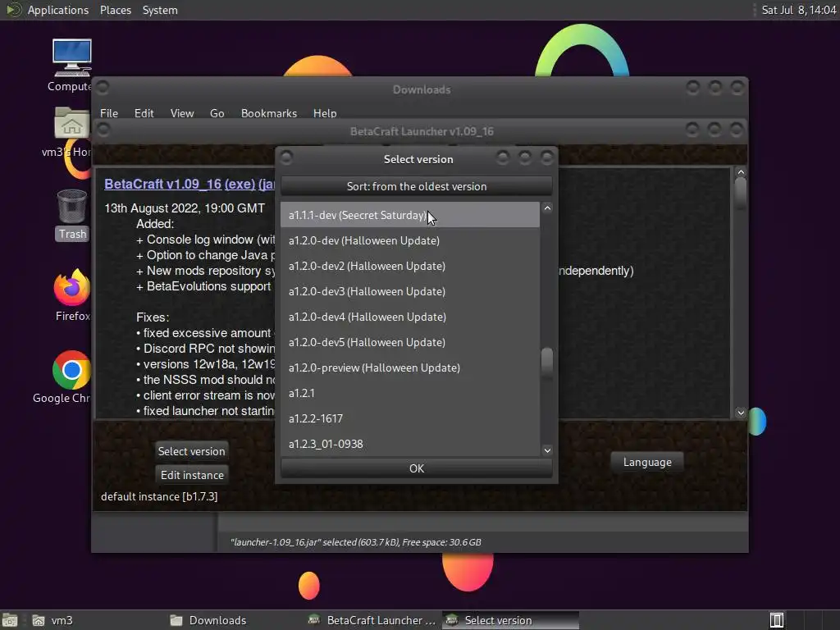The image size is (840, 630).
Task: Click the Language button in launcher
Action: click(646, 462)
